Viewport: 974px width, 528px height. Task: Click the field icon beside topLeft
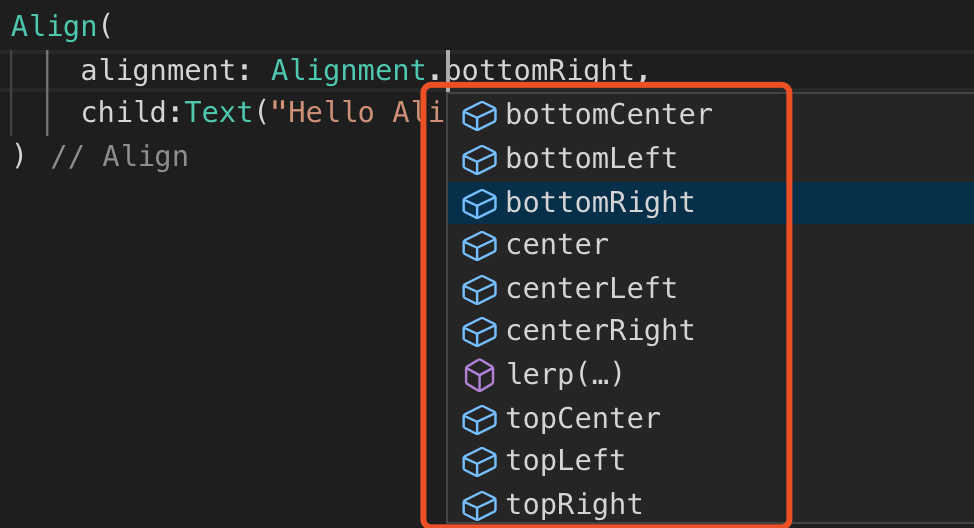480,461
